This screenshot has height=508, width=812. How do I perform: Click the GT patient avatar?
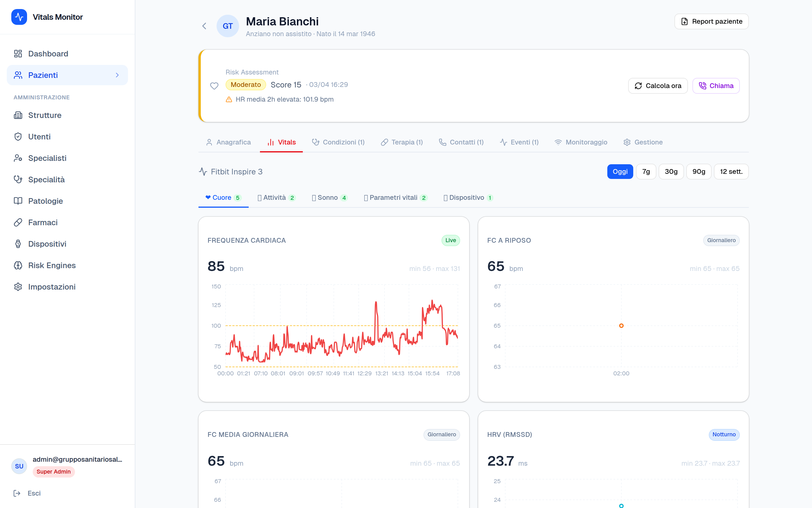[x=228, y=26]
